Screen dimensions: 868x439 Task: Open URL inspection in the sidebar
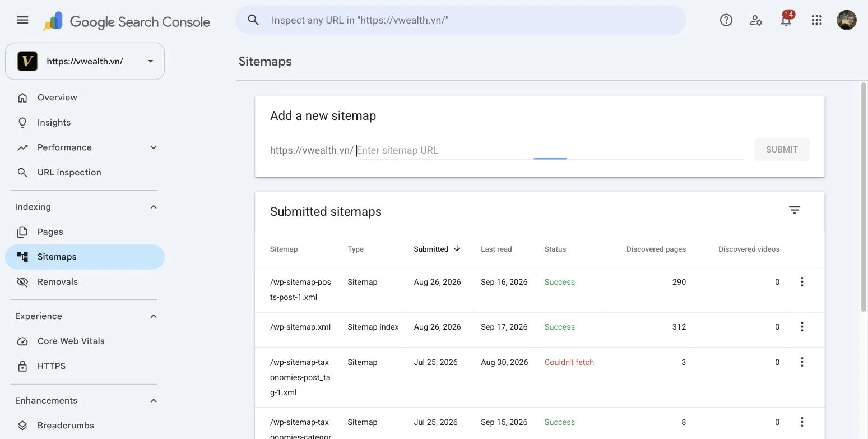click(x=85, y=173)
